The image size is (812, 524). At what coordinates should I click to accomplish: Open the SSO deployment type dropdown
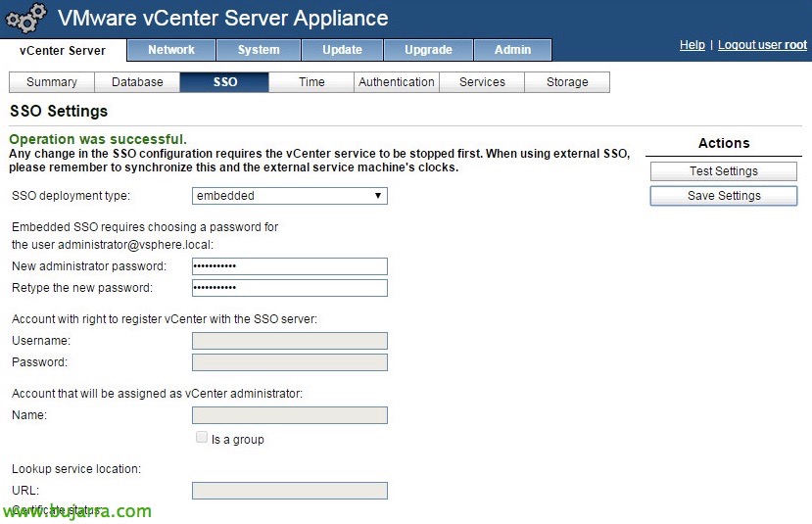tap(289, 196)
